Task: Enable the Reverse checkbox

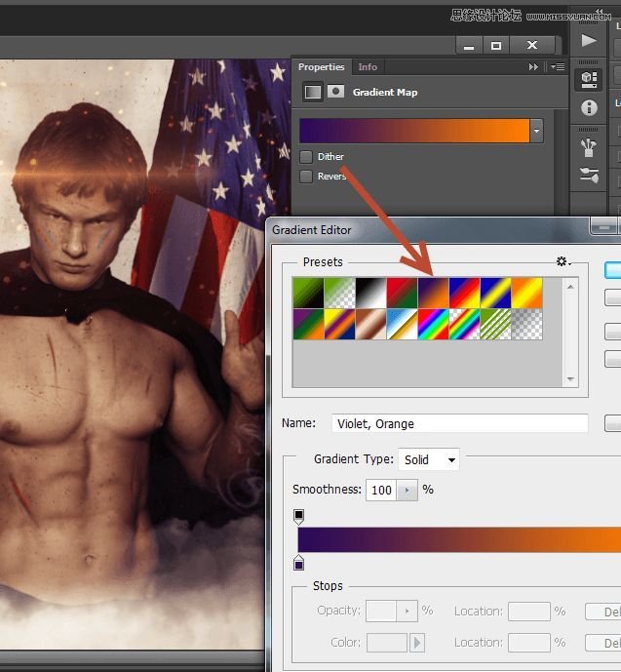Action: tap(306, 177)
